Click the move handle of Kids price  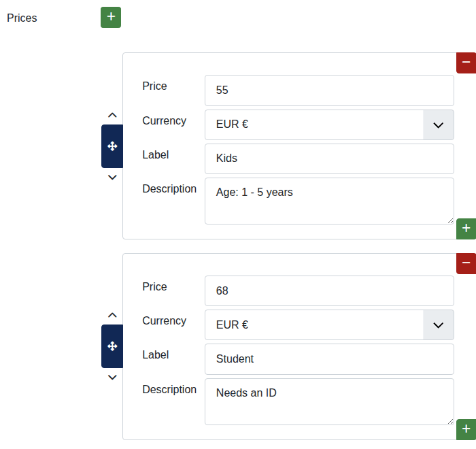coord(112,146)
